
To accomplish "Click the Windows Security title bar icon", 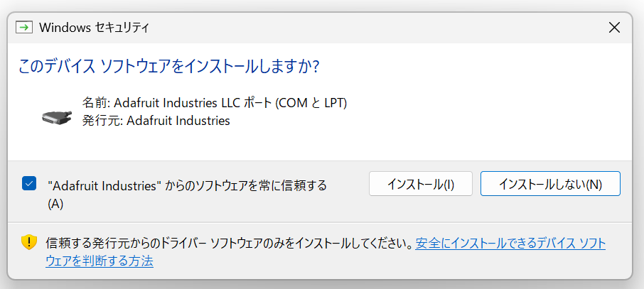I will 25,28.
